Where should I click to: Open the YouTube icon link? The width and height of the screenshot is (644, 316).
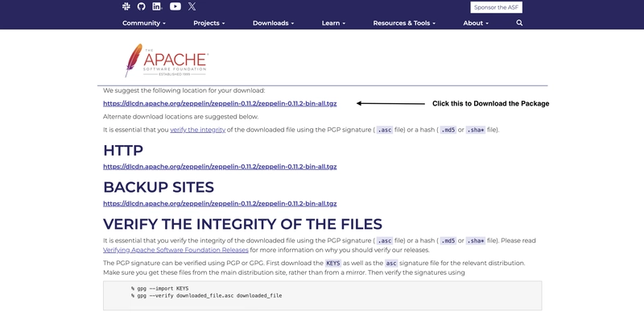tap(175, 6)
